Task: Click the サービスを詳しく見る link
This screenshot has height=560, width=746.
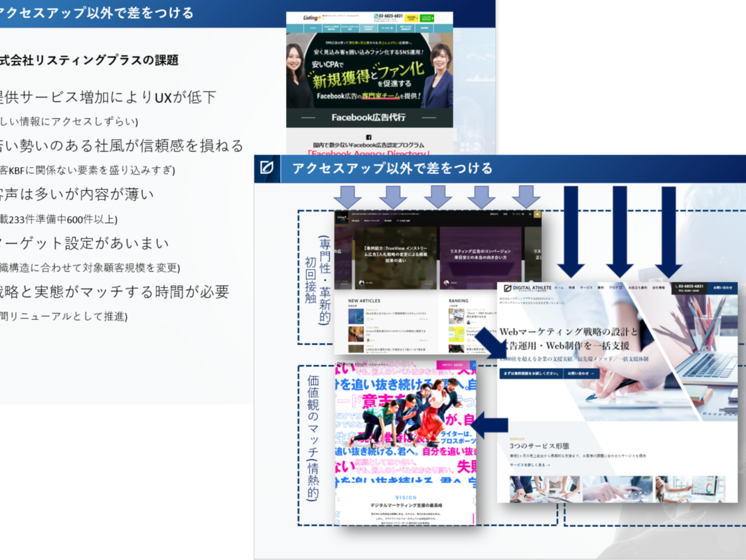Action: point(530,465)
